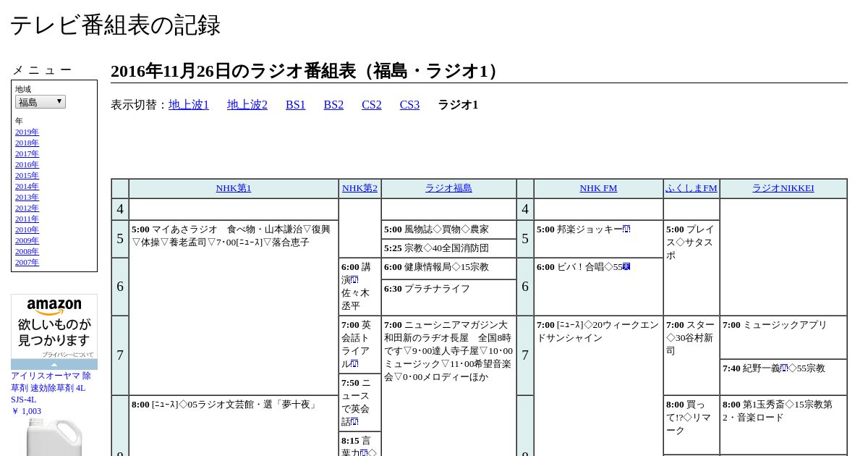Viewport: 868px width, 456px height.
Task: Click the white herbicide jug product image
Action: [x=54, y=436]
